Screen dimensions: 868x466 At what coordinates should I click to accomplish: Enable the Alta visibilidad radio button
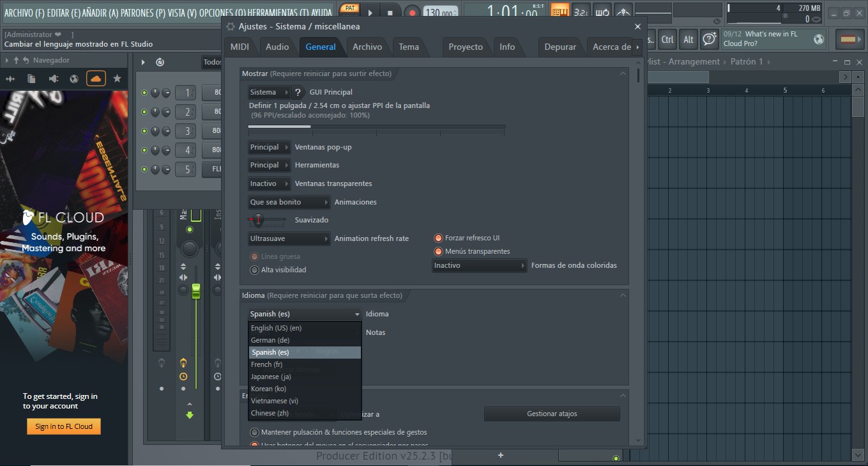tap(254, 270)
